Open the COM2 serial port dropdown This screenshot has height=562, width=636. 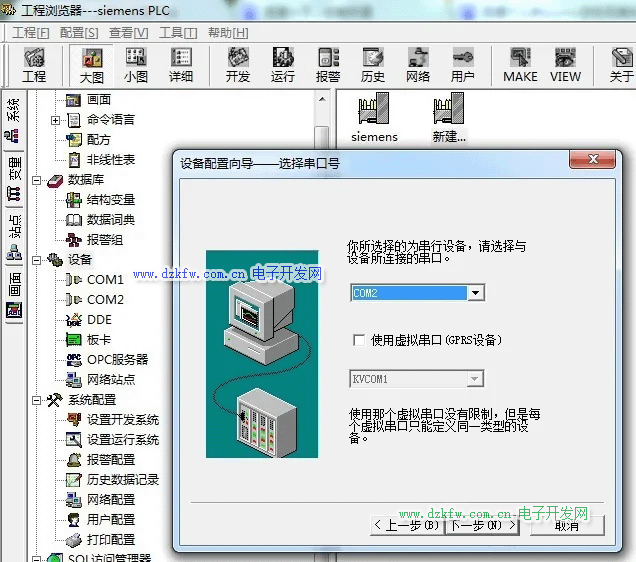(476, 293)
